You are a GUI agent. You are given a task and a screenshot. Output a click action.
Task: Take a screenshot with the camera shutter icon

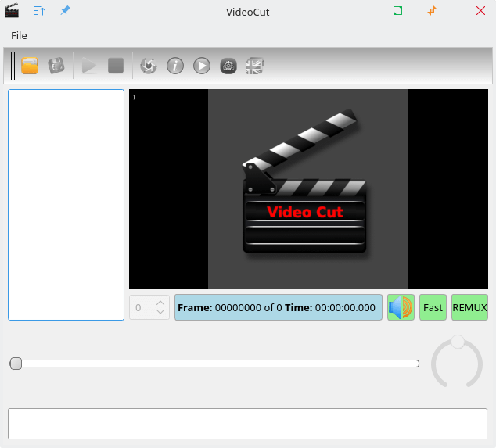(x=149, y=66)
